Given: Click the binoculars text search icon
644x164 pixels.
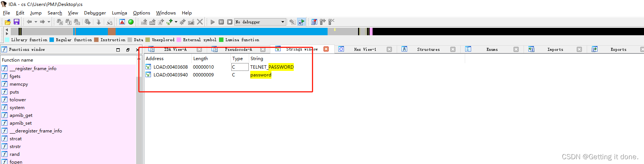Looking at the screenshot, I should pos(68,22).
